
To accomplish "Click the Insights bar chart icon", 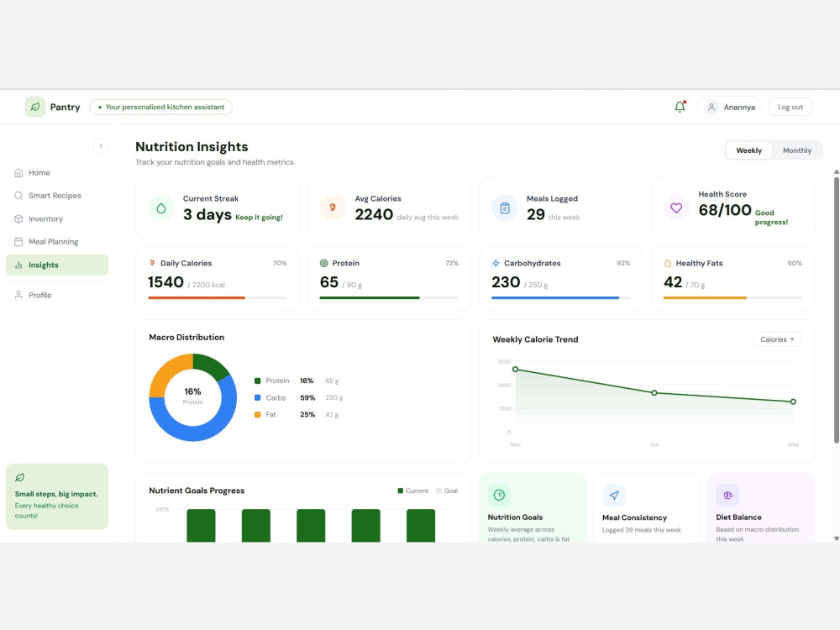I will click(x=18, y=265).
